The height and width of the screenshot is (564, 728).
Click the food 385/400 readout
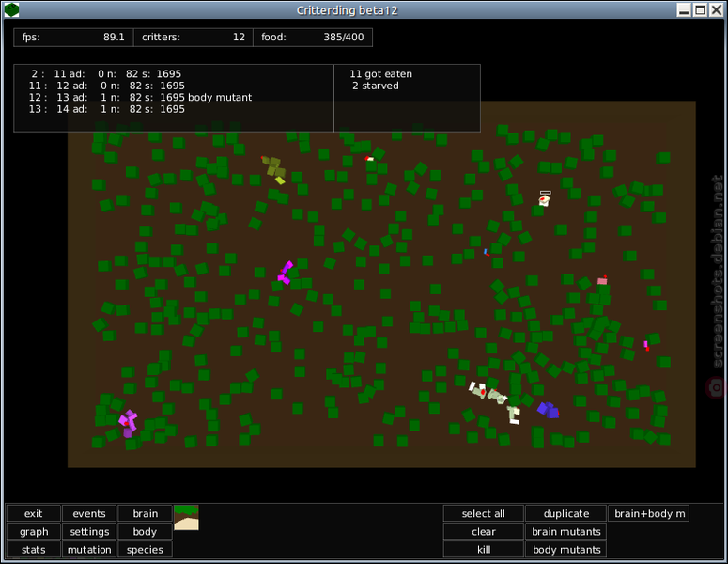click(x=313, y=38)
